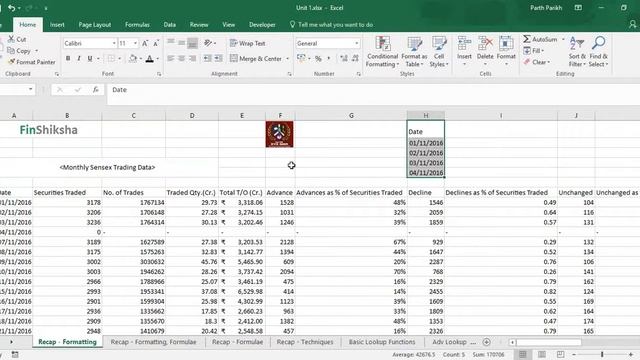
Task: Switch to the Page Layout tab
Action: [x=95, y=24]
